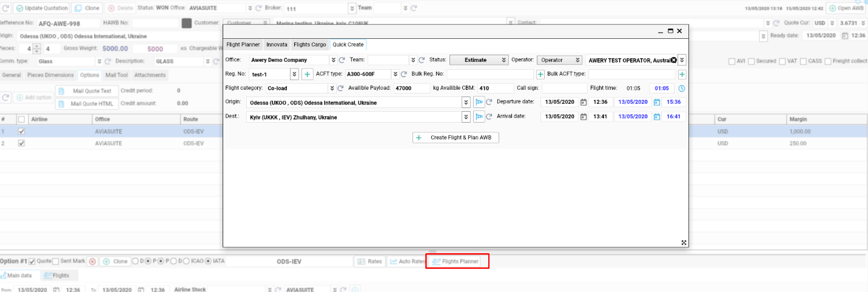Click the Open AWB button
The image size is (868, 292).
coord(846,8)
